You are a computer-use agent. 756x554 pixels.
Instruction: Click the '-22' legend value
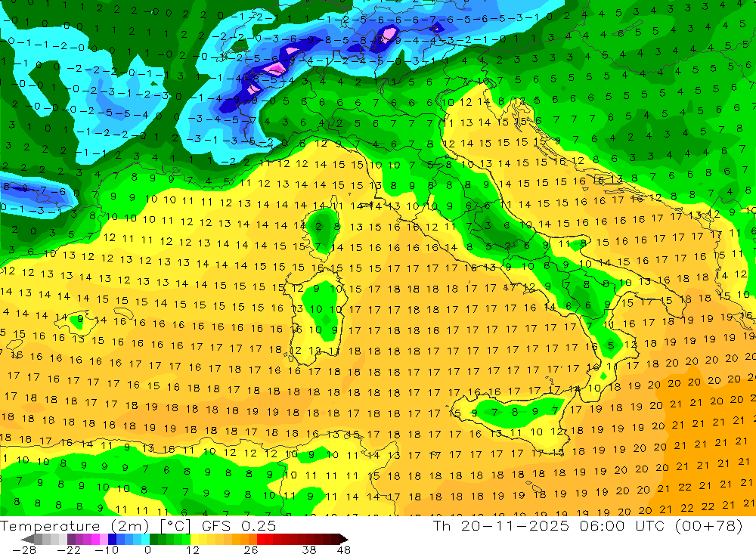[69, 549]
